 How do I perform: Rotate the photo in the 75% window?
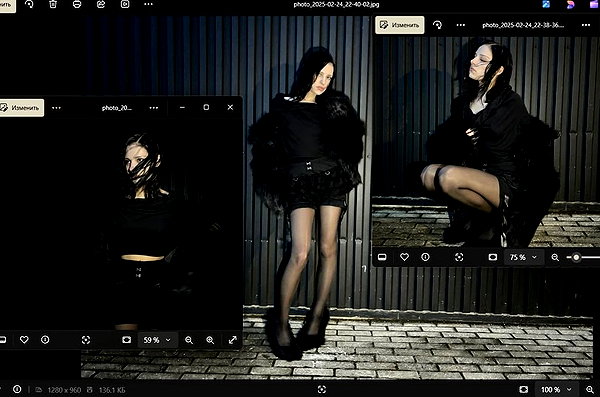(437, 25)
